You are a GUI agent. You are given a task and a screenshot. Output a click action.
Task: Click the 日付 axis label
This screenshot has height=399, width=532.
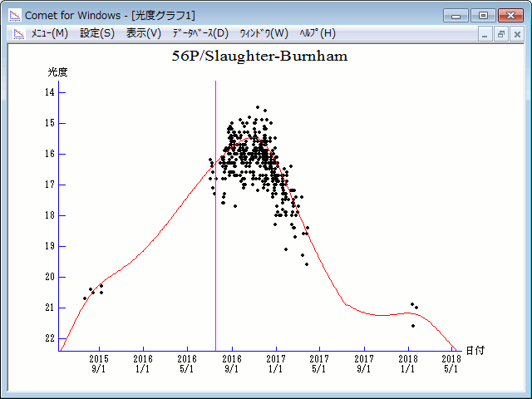pyautogui.click(x=475, y=350)
